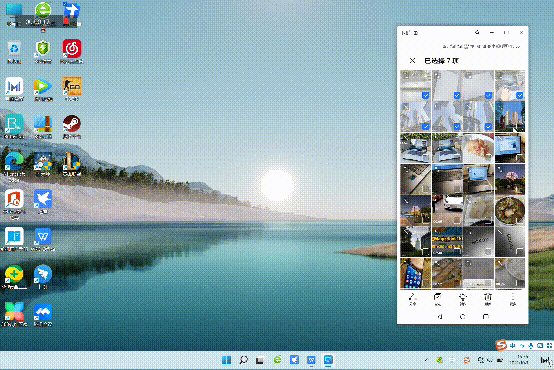Image resolution: width=554 pixels, height=370 pixels.
Task: Open the red NetEase Cloud Music icon
Action: click(72, 51)
